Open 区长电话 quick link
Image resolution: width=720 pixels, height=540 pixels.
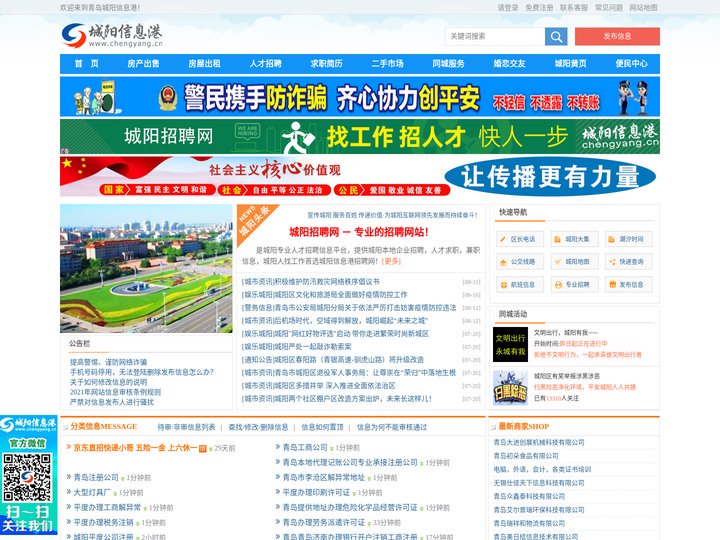pos(520,239)
